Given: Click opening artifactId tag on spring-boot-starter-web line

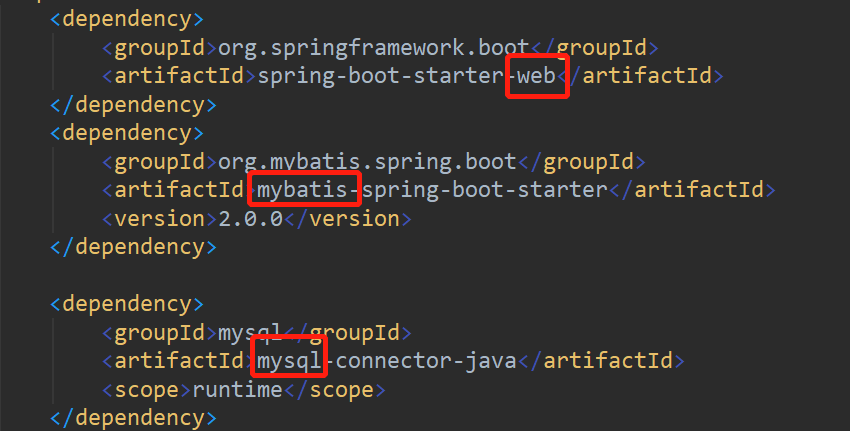Looking at the screenshot, I should click(x=179, y=76).
